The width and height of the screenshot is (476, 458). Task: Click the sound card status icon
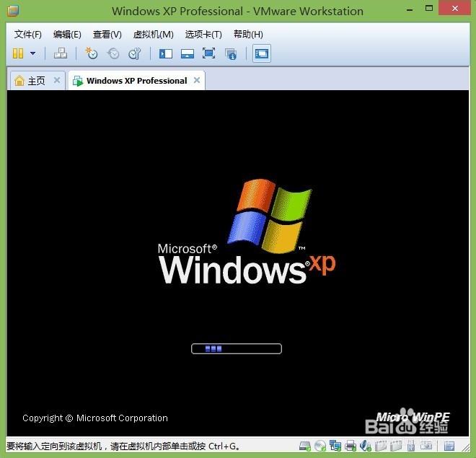click(365, 446)
